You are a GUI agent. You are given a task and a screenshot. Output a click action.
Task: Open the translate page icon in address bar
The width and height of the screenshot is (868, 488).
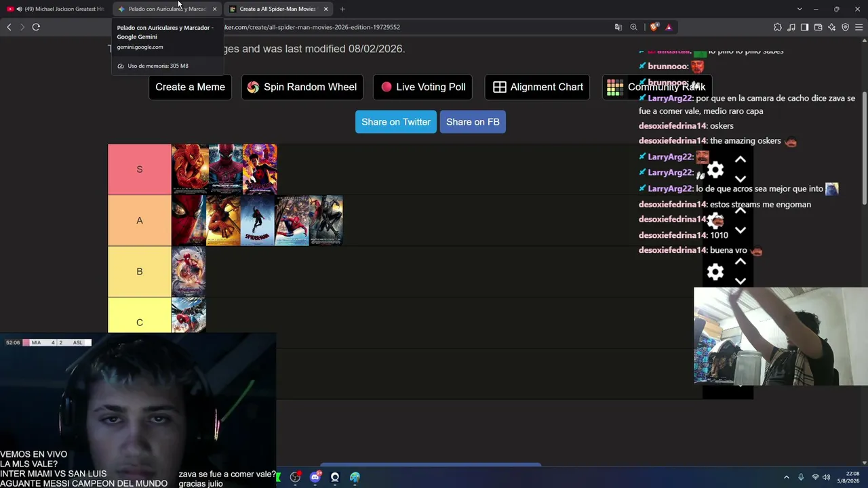click(618, 27)
